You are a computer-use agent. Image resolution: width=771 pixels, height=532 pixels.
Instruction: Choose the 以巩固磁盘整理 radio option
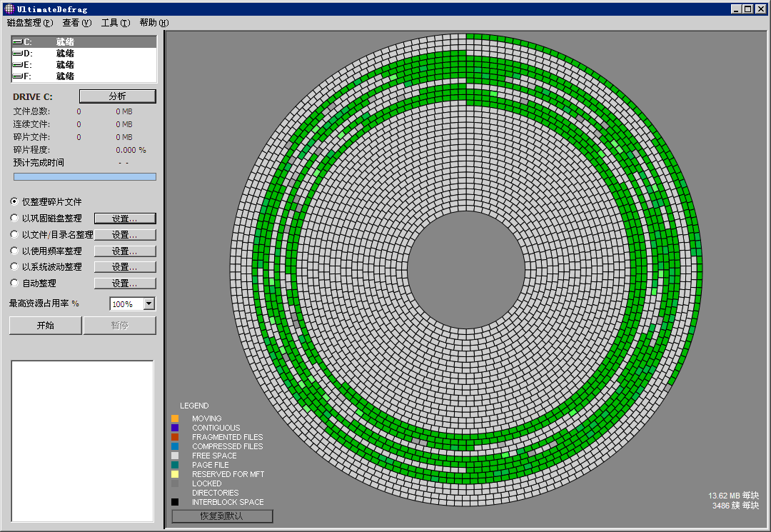tap(14, 219)
